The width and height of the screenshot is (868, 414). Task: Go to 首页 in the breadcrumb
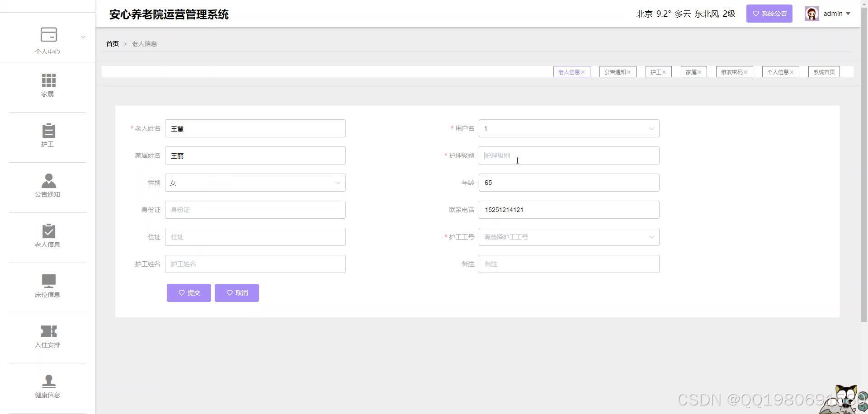tap(113, 44)
